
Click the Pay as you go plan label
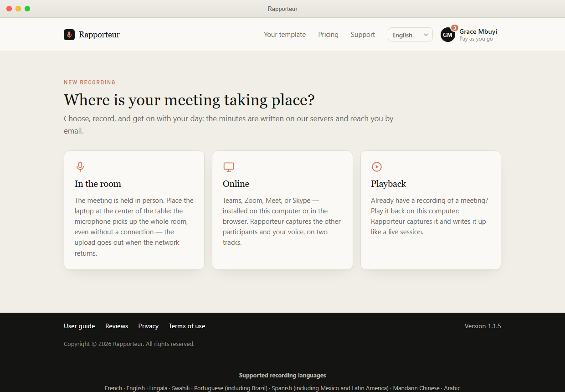476,39
